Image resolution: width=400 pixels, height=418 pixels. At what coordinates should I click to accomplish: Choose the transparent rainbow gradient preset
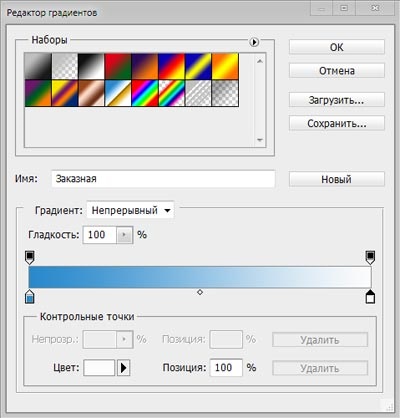pos(172,93)
